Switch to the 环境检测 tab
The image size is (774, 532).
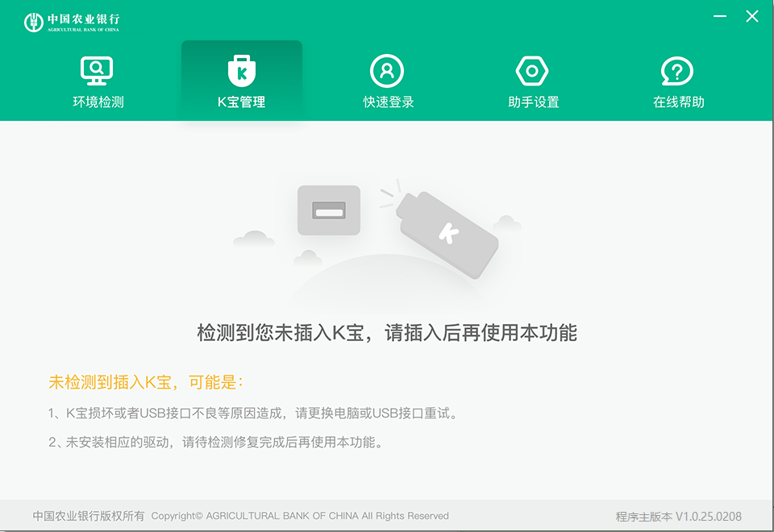(95, 81)
